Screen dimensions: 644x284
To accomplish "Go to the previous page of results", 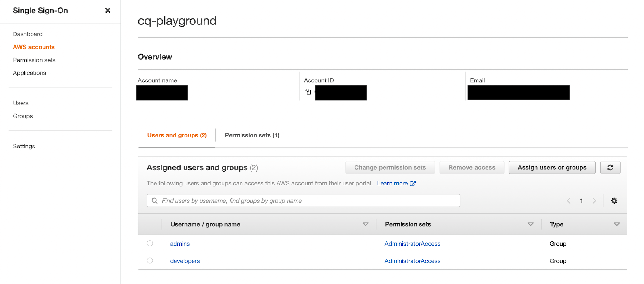I will [x=569, y=201].
